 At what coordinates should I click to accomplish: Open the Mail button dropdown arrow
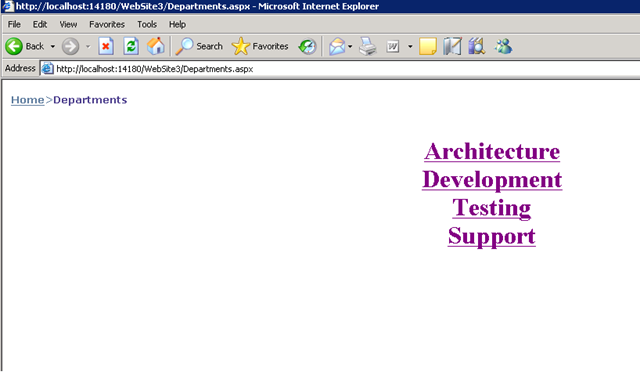click(350, 47)
